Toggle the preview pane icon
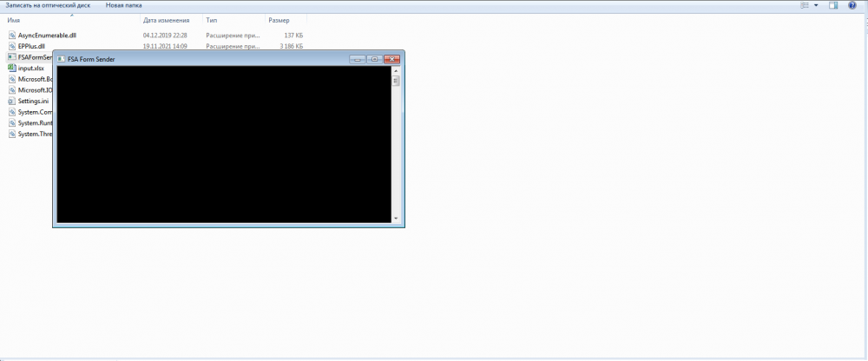 [832, 5]
